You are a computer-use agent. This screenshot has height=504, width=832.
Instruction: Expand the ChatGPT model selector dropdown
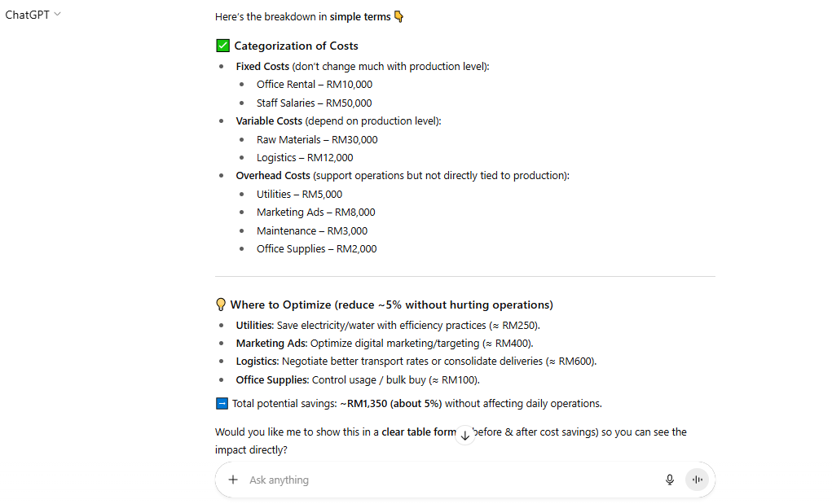coord(56,14)
